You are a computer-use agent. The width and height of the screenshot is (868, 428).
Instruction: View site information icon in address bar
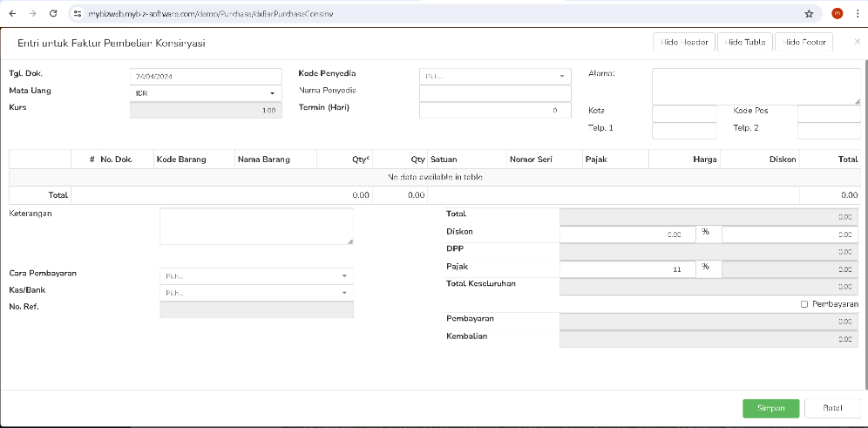78,13
